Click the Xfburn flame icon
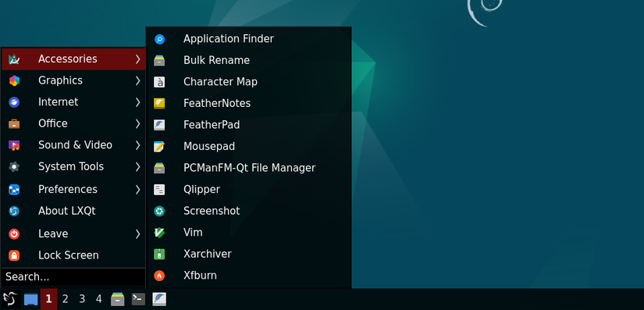This screenshot has width=644, height=310. pyautogui.click(x=159, y=276)
